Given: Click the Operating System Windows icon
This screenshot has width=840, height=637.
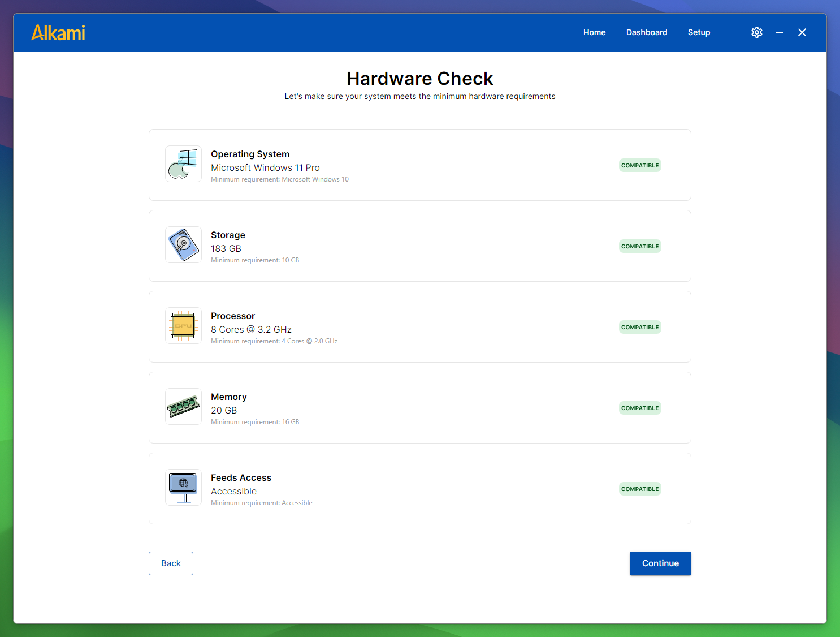Looking at the screenshot, I should [x=183, y=164].
